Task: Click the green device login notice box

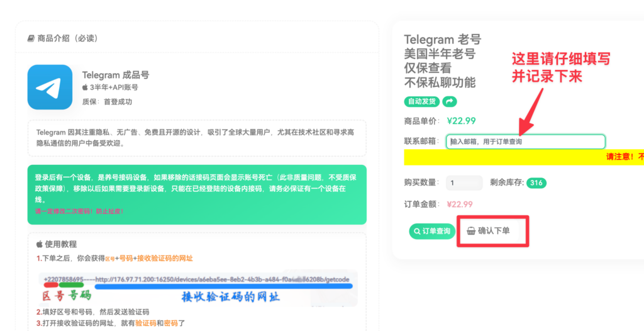Action: 197,195
